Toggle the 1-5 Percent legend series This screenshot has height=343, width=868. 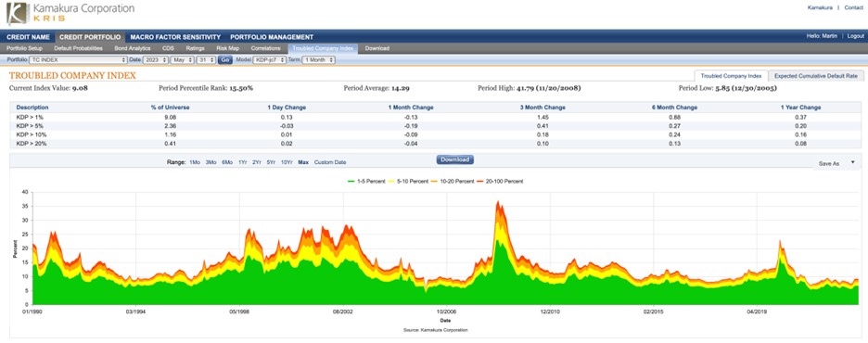click(367, 181)
